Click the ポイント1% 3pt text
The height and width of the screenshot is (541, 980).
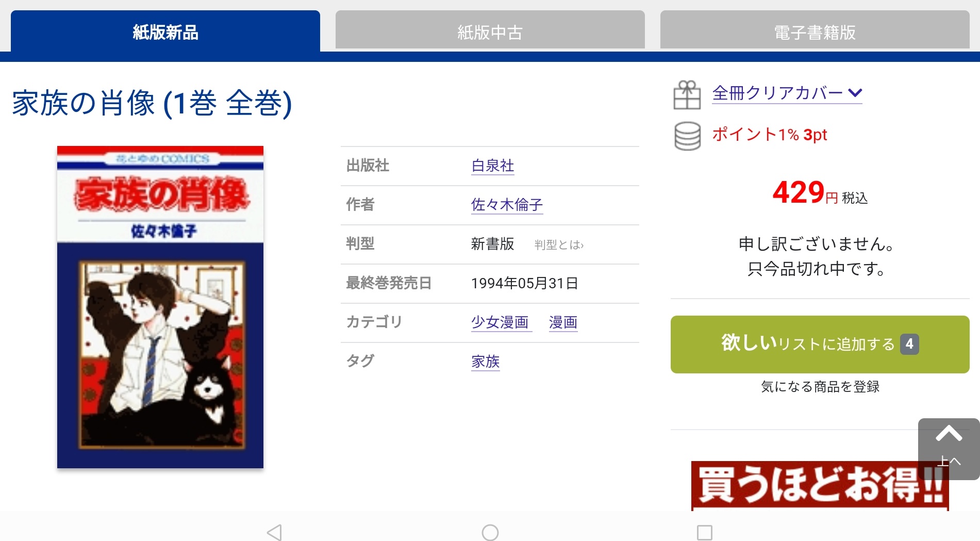point(770,135)
